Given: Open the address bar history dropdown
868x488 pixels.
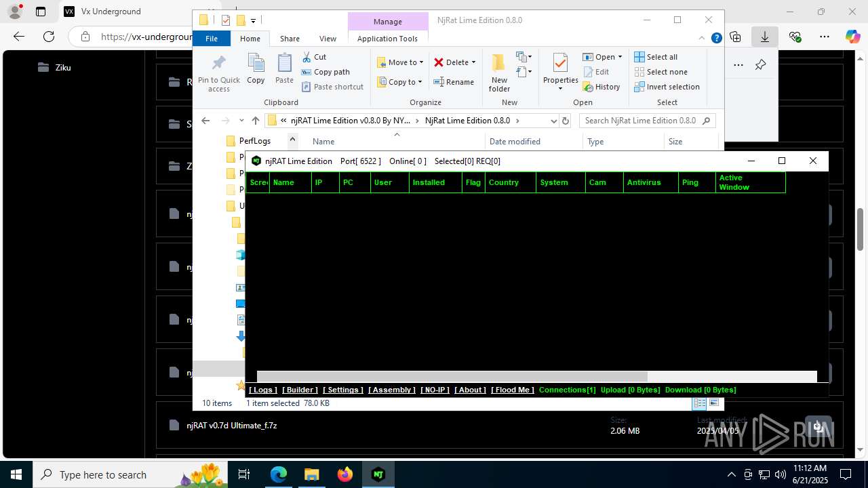Looking at the screenshot, I should [x=553, y=121].
